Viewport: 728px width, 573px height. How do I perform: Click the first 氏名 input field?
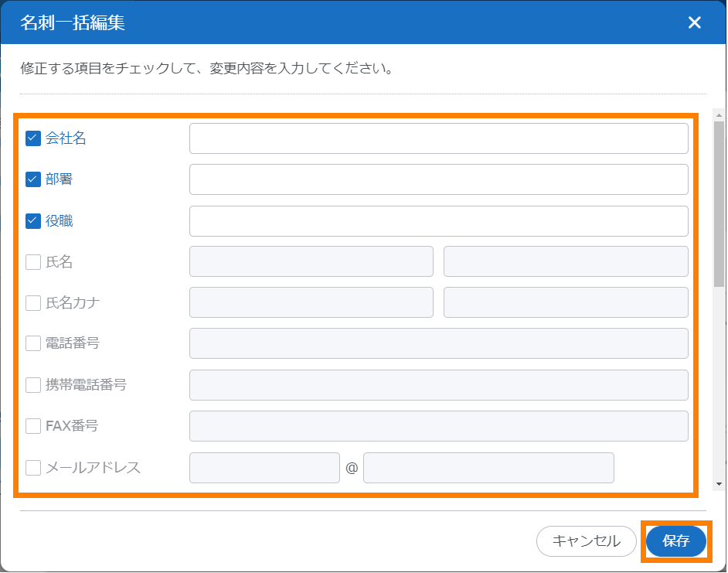[x=311, y=261]
